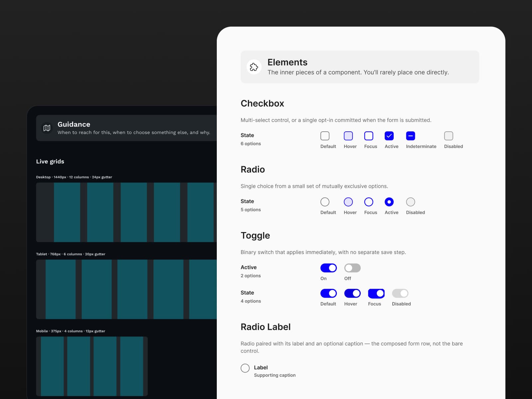Click the Tablet 6-column grid preview
The height and width of the screenshot is (399, 532).
coord(126,289)
